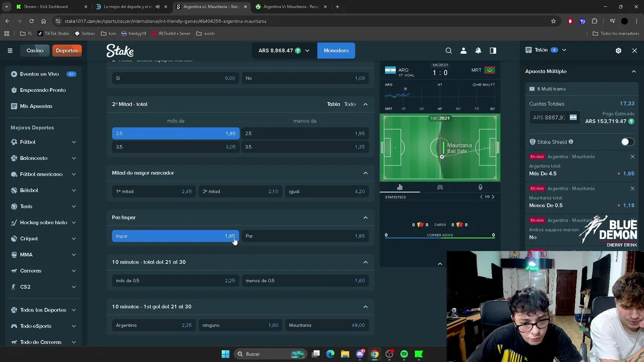This screenshot has width=644, height=362.
Task: Collapse 10 minutos total del 21 al 30
Action: click(x=365, y=262)
